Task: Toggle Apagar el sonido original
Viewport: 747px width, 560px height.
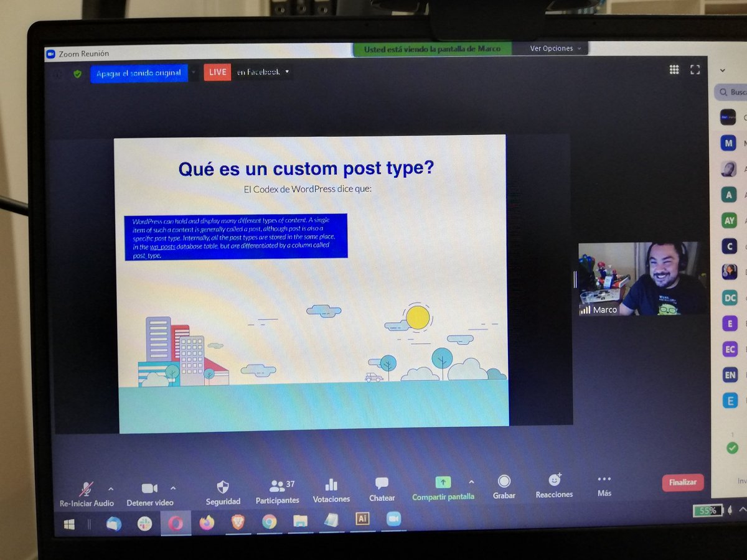Action: pyautogui.click(x=138, y=73)
